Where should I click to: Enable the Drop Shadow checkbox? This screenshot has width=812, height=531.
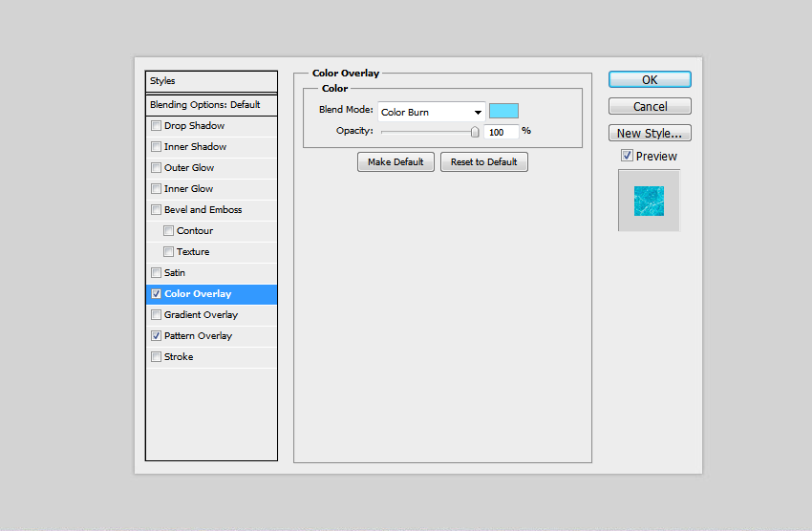pos(156,126)
